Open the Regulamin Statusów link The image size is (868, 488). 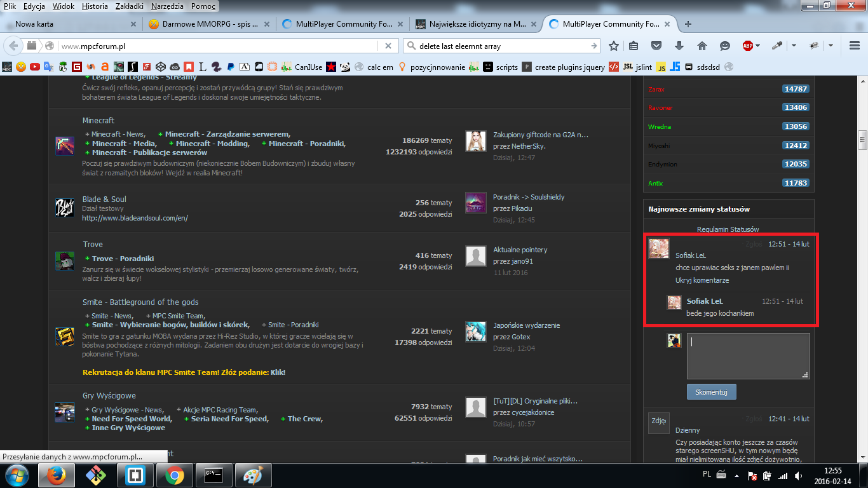[728, 229]
